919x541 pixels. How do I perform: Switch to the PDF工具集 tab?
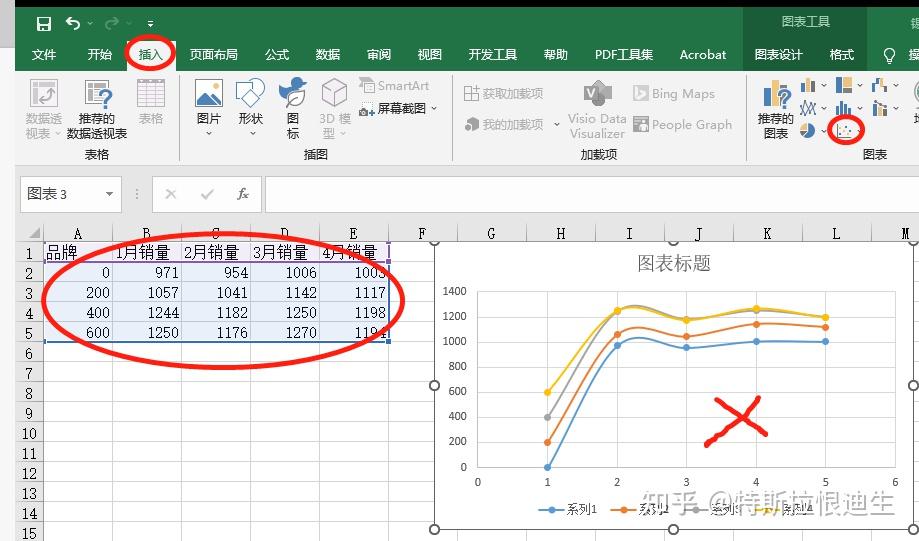point(624,55)
